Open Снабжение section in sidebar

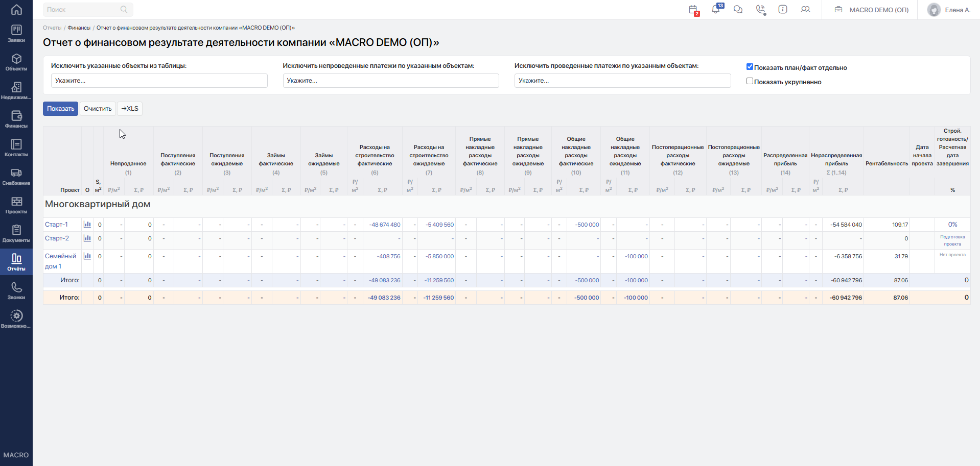(16, 177)
